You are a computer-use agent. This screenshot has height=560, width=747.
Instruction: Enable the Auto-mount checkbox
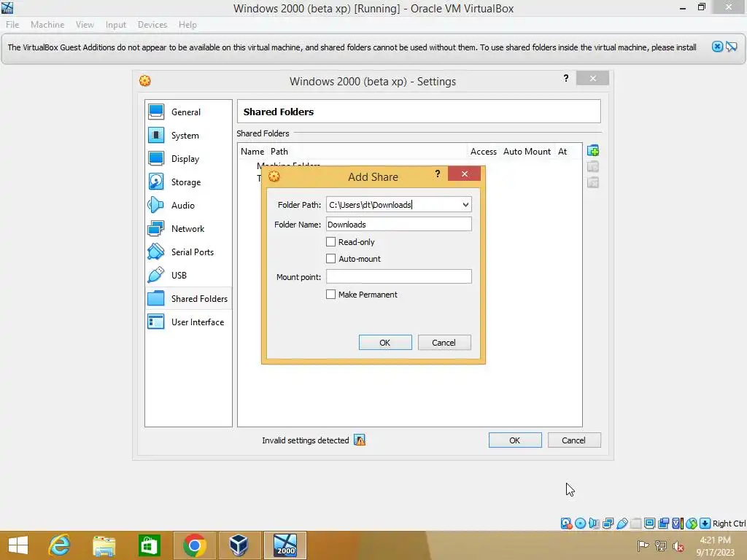(330, 259)
